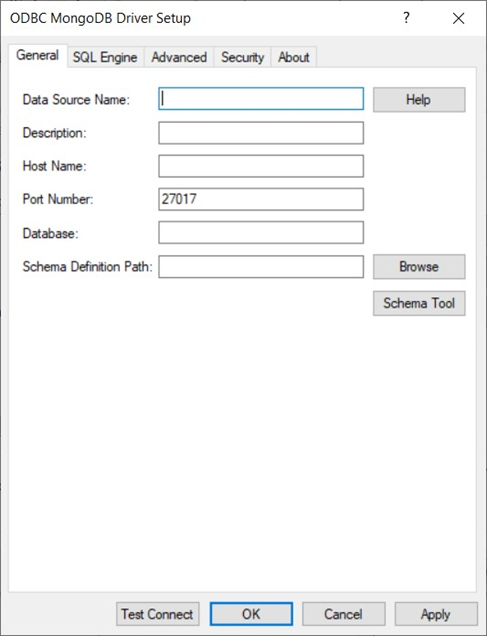Activate the Database text field

coord(261,232)
